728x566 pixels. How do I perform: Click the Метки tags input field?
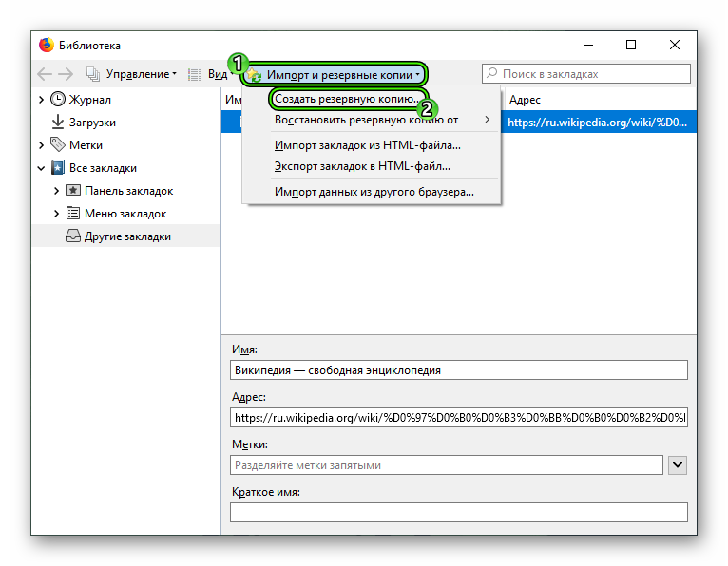pyautogui.click(x=446, y=465)
